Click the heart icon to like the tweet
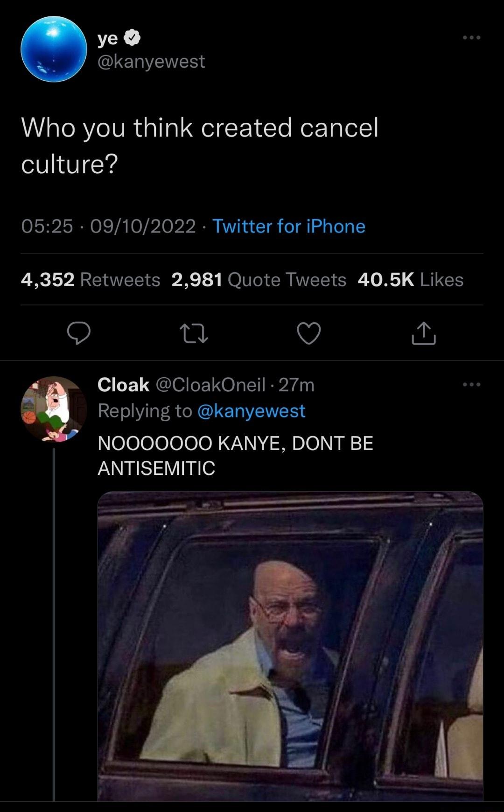This screenshot has width=504, height=812. 310,333
